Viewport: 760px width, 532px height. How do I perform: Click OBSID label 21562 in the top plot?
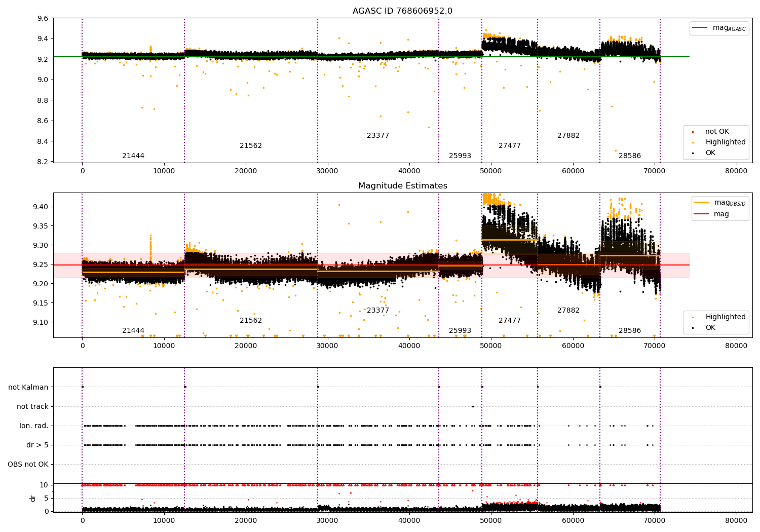251,145
